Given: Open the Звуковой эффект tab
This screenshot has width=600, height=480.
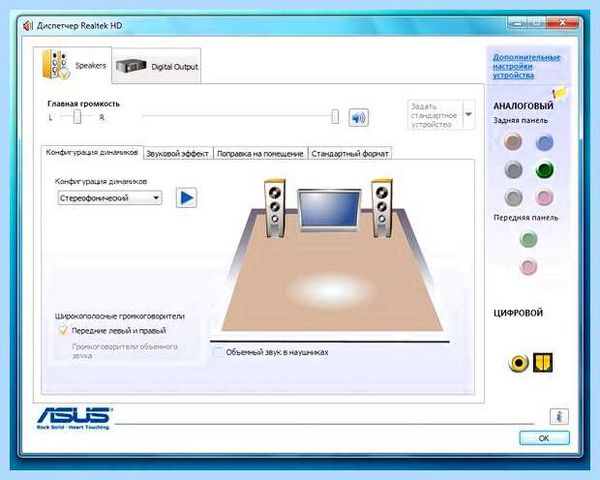Looking at the screenshot, I should click(x=178, y=153).
